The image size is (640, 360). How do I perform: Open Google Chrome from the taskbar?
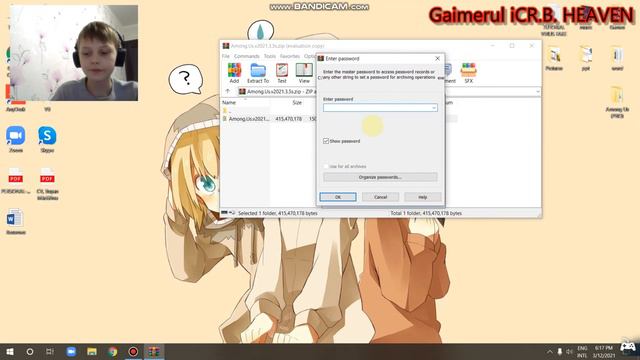113,351
